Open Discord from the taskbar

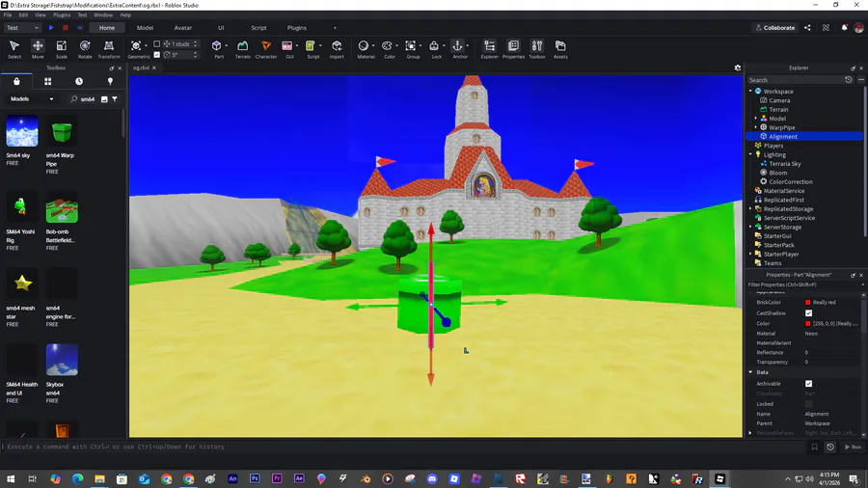[x=432, y=478]
